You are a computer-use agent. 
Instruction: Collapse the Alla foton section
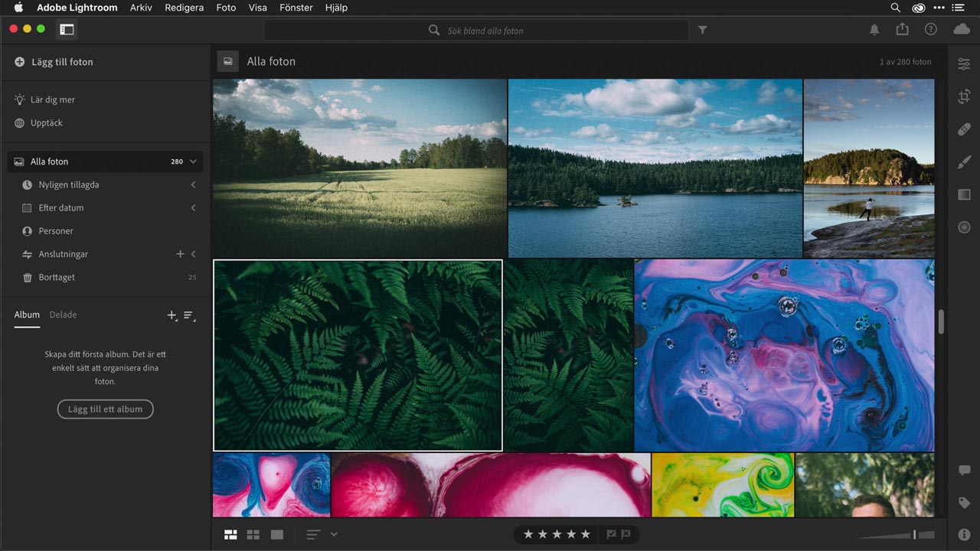click(193, 161)
